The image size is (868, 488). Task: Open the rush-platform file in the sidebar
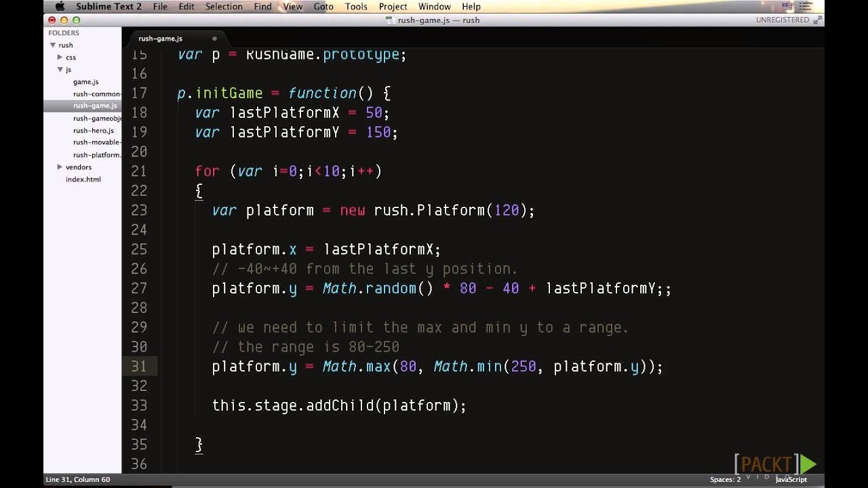(x=97, y=155)
